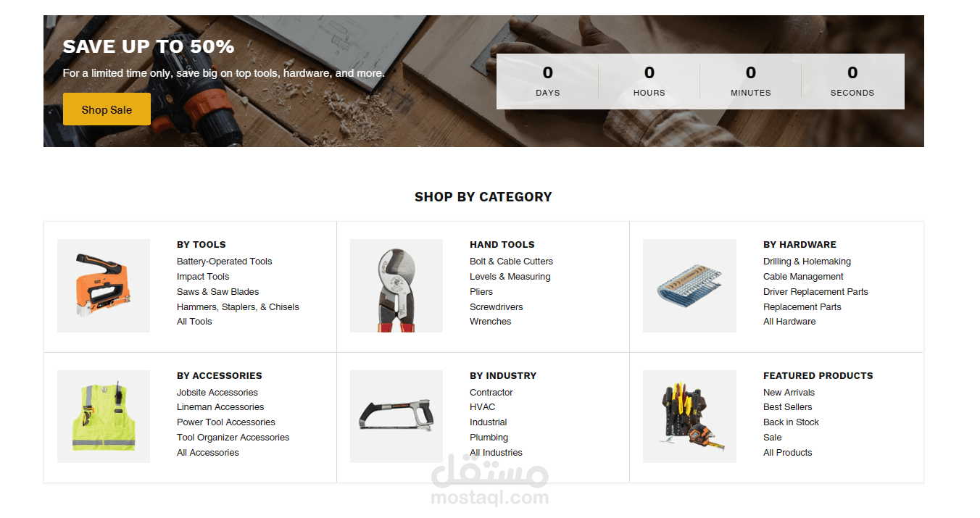Select the HVAC industry link
The height and width of the screenshot is (518, 980).
pyautogui.click(x=482, y=407)
